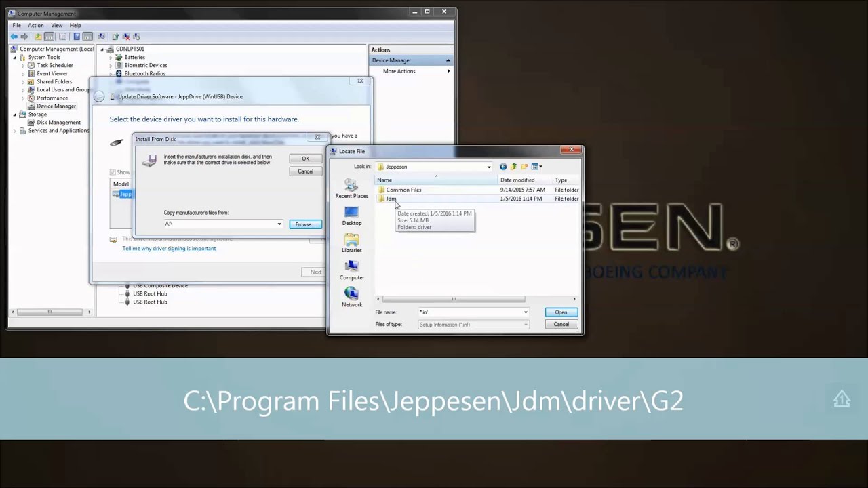
Task: Expand the Event Viewer tree node
Action: click(x=23, y=73)
